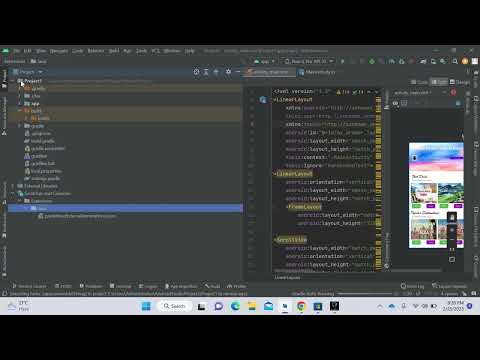Viewport: 480px width, 360px height.
Task: Select the settings.gradle file
Action: pyautogui.click(x=42, y=179)
